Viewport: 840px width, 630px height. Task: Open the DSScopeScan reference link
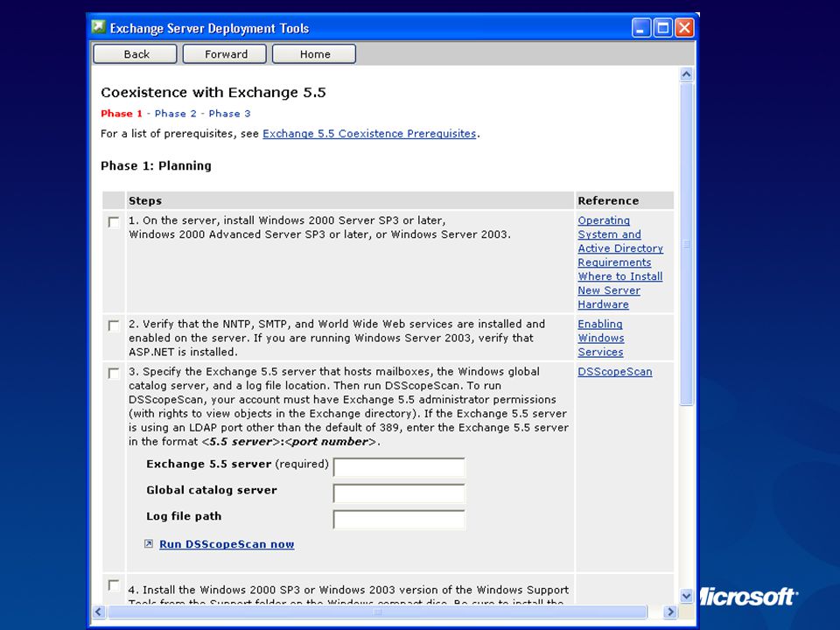[615, 372]
